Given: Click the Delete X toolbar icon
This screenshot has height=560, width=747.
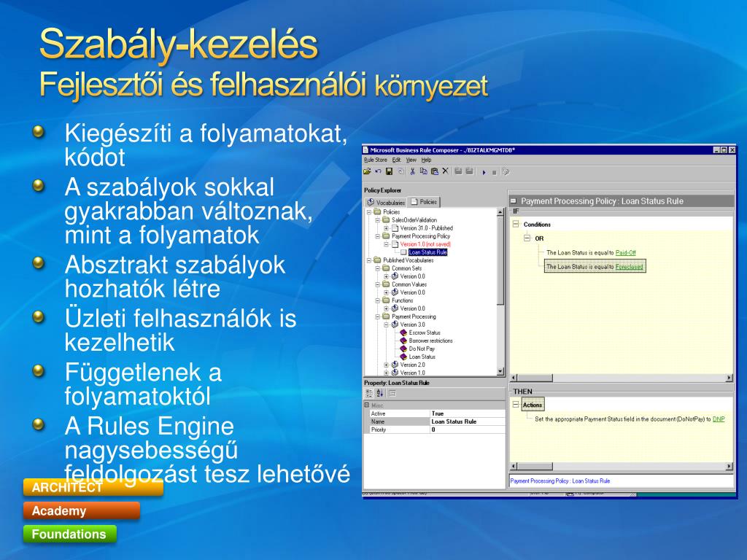Looking at the screenshot, I should click(x=446, y=171).
